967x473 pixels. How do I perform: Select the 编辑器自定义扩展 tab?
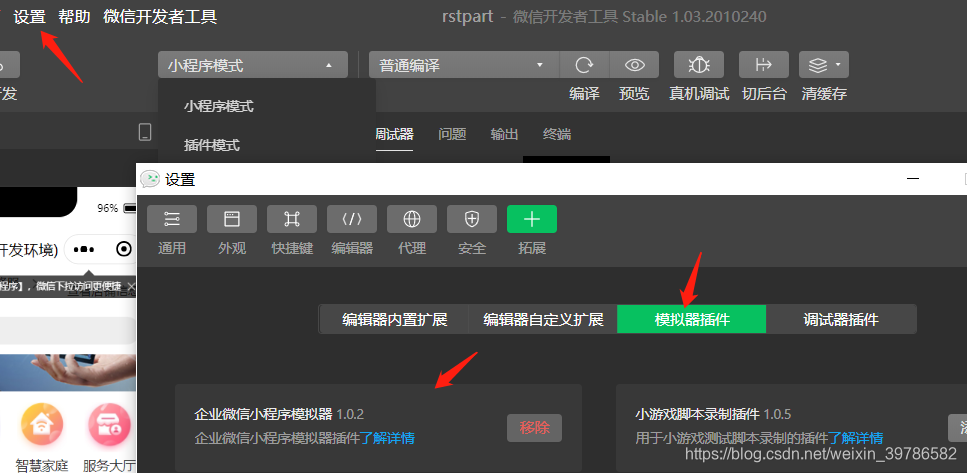543,319
